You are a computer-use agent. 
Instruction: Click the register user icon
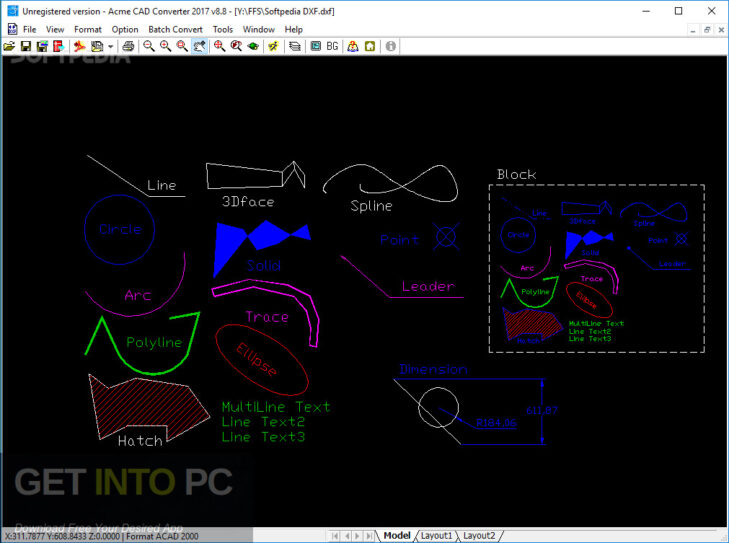coord(353,46)
